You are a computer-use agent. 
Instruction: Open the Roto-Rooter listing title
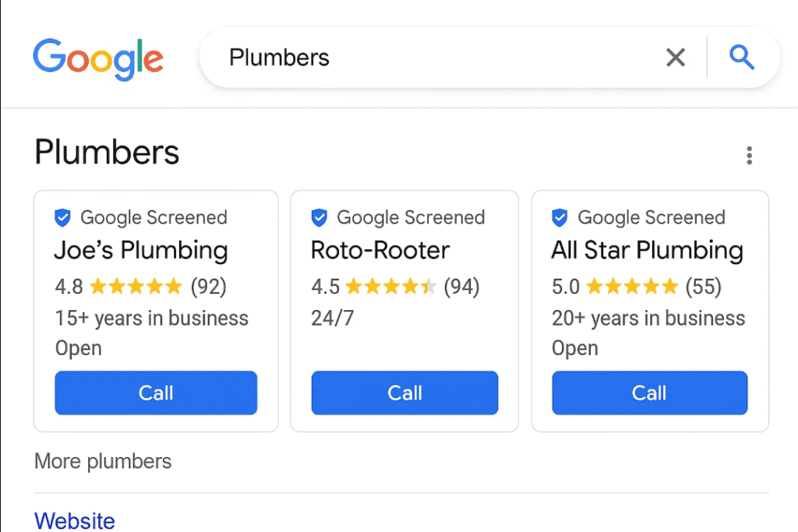pyautogui.click(x=380, y=250)
